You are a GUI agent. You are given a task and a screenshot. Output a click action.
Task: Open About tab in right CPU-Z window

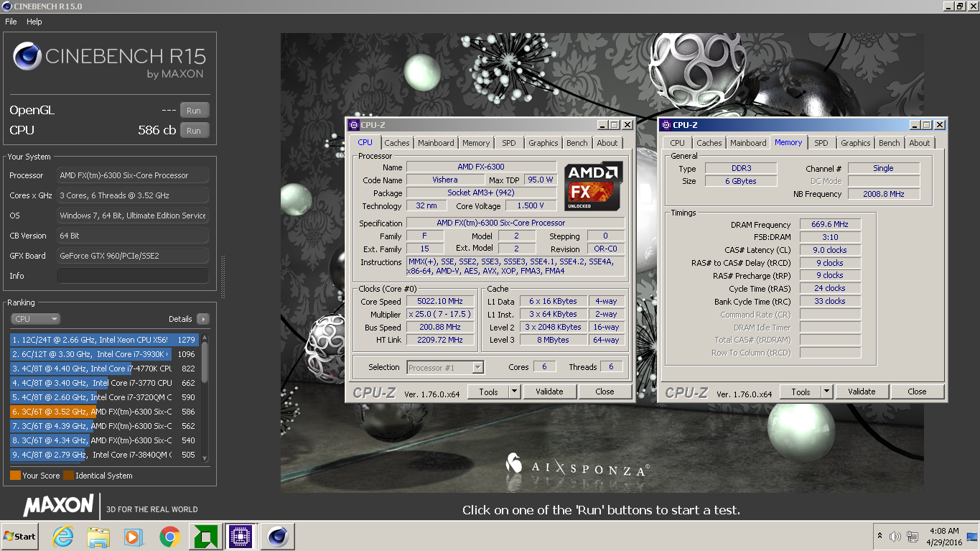click(x=920, y=143)
